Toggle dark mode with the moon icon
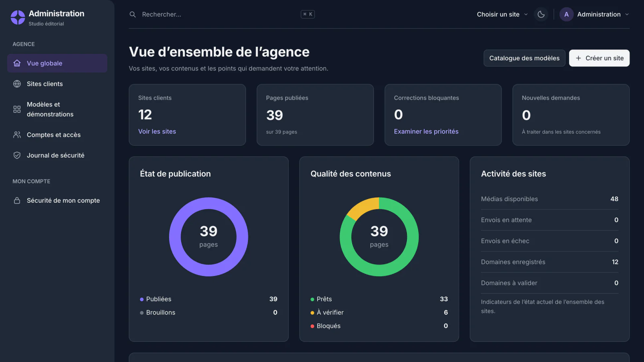This screenshot has width=644, height=362. click(541, 14)
